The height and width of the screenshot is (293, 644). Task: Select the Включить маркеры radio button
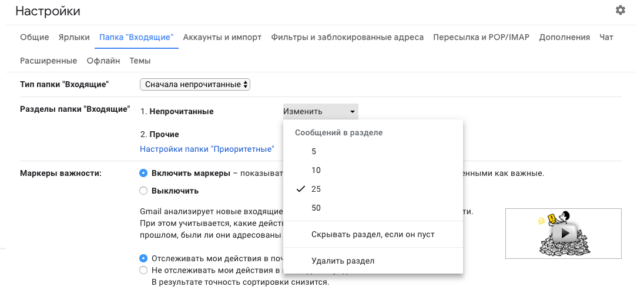pyautogui.click(x=143, y=173)
